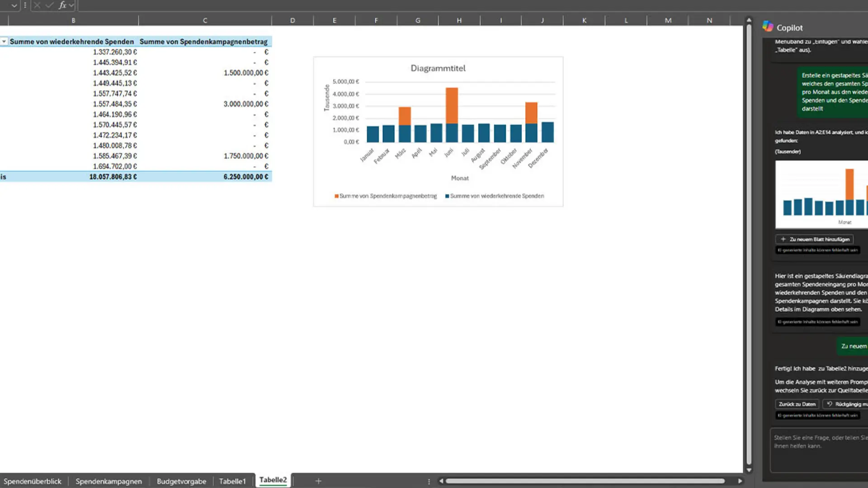Screen dimensions: 868x488
Task: Click the 5.000,00 € axis label
Action: point(346,82)
